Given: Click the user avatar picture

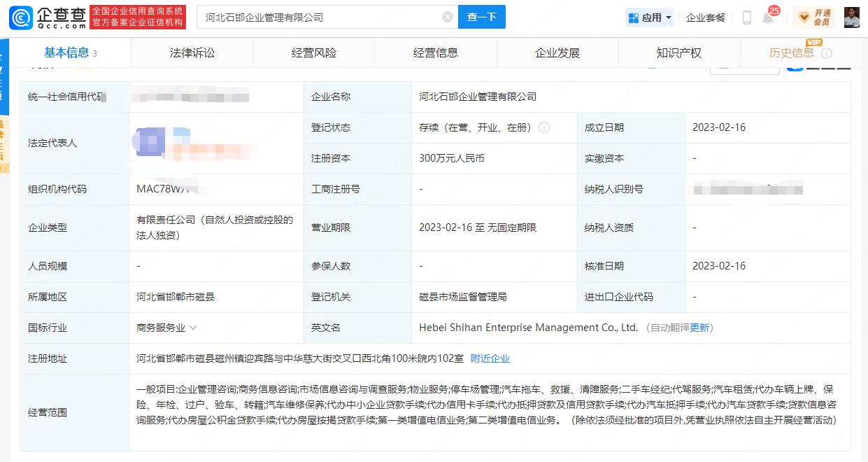Looking at the screenshot, I should click(851, 17).
